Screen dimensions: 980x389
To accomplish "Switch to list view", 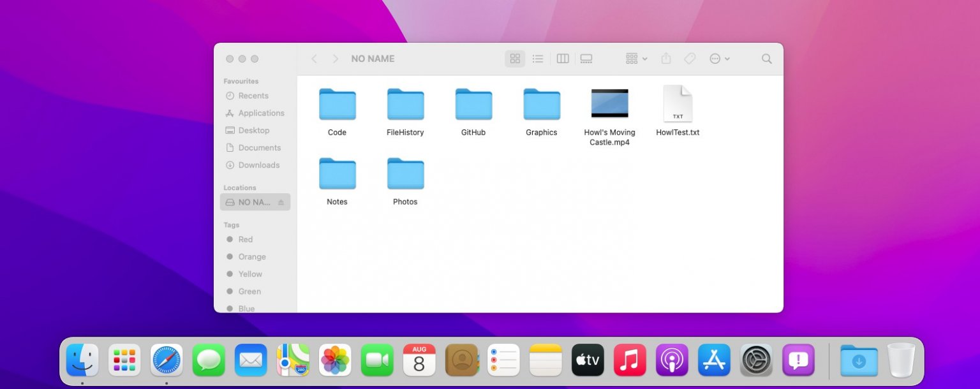I will [x=538, y=58].
